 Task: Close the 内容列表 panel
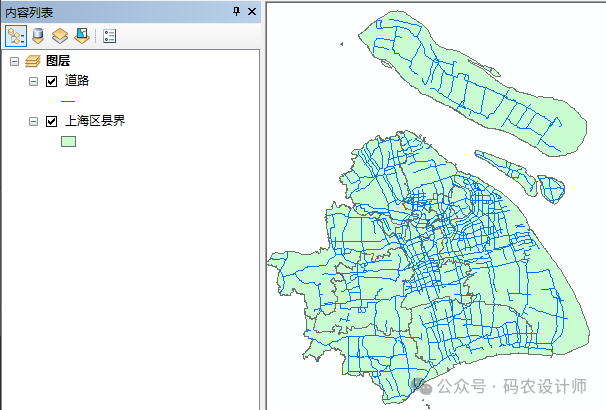coord(251,11)
